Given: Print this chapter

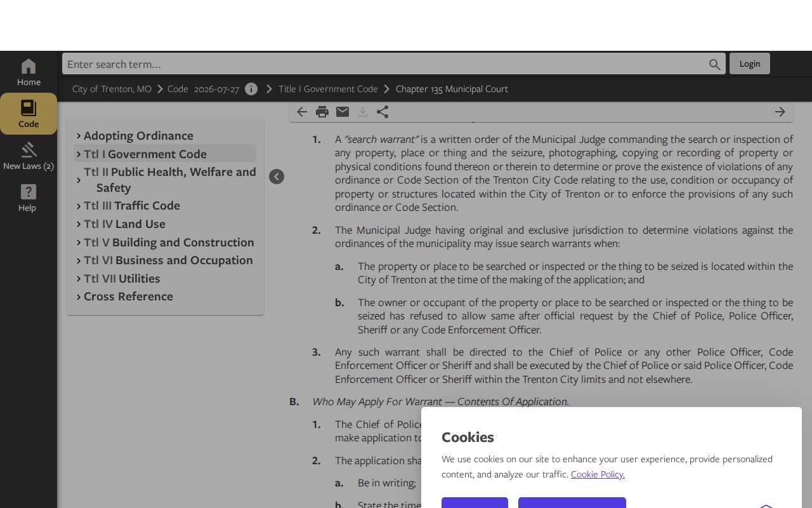Looking at the screenshot, I should pos(322,112).
